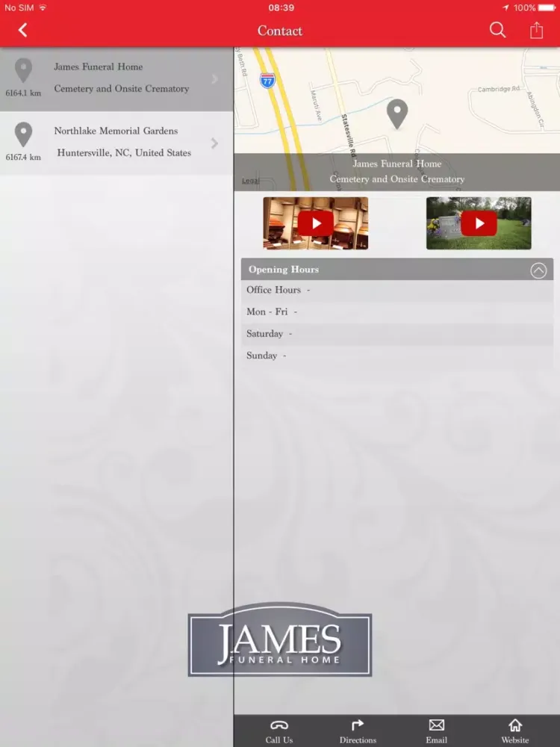This screenshot has width=560, height=747.
Task: Select the James Funeral Home location pin
Action: 23,70
